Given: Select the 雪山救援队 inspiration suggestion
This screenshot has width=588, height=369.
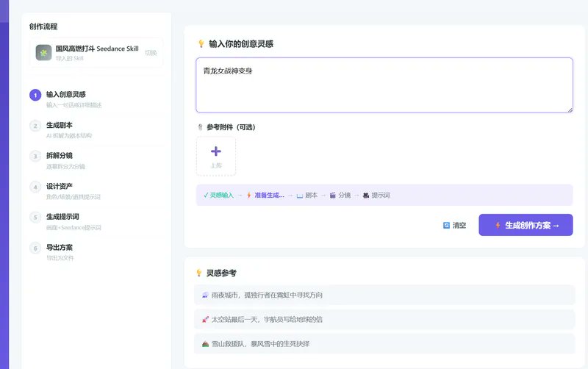Looking at the screenshot, I should pos(384,344).
